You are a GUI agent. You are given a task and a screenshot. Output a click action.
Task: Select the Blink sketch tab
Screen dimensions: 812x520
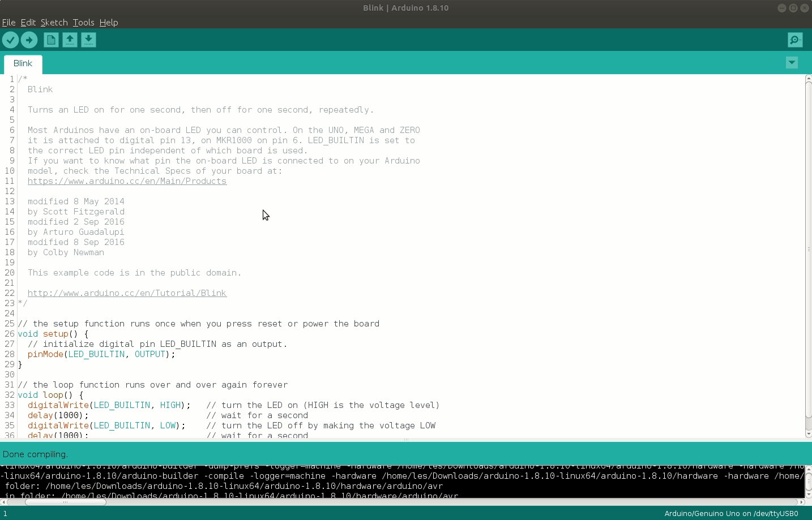[x=23, y=63]
